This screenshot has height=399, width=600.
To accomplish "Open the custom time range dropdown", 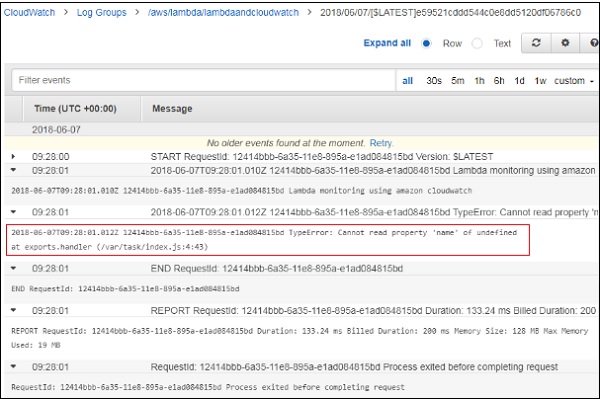I will click(x=574, y=81).
